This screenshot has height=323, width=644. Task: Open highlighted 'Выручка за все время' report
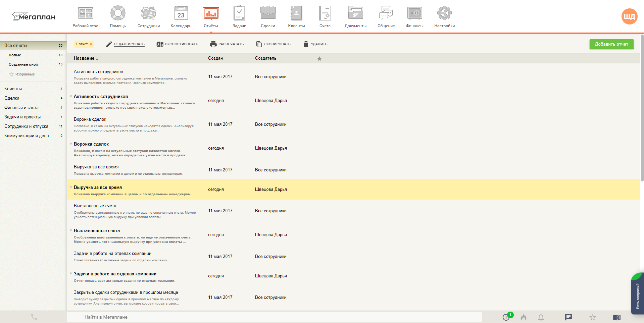click(x=98, y=187)
